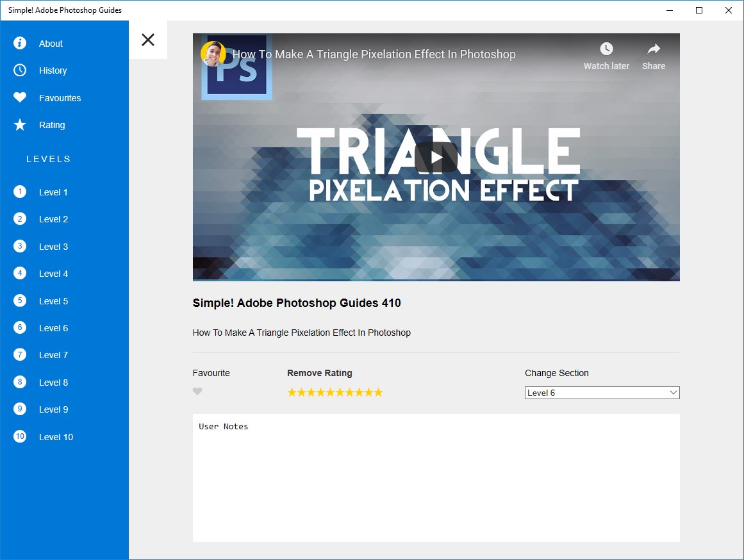Go to Level 3 label
The height and width of the screenshot is (560, 744).
coord(53,247)
